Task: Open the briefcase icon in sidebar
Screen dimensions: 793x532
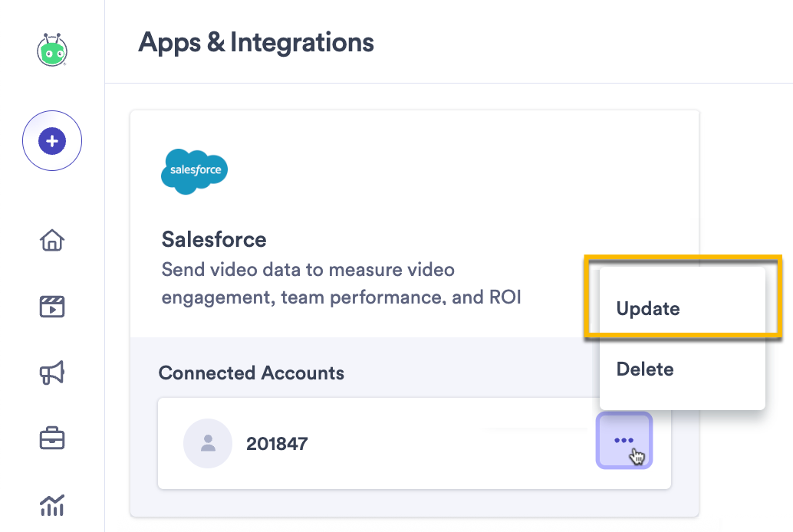Action: [x=52, y=438]
